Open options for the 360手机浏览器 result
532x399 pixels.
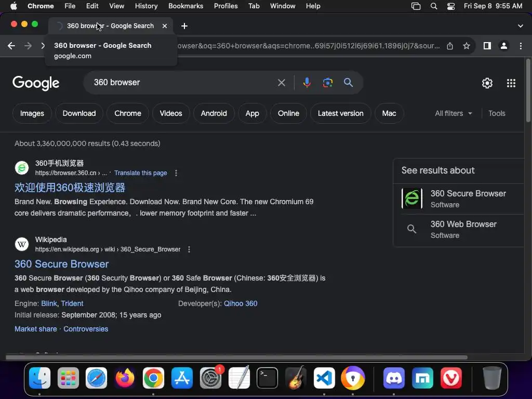[x=176, y=173]
